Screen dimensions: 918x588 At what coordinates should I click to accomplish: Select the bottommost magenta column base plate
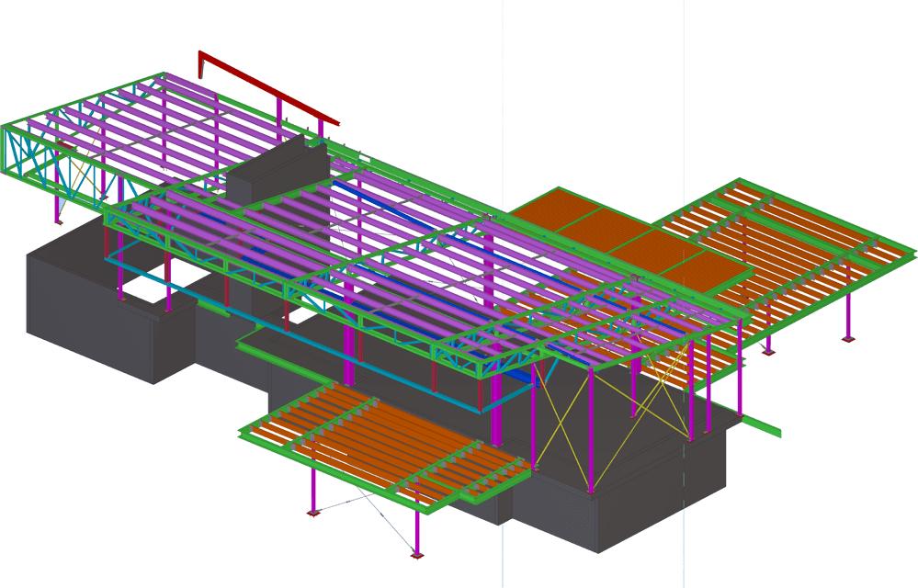[417, 555]
